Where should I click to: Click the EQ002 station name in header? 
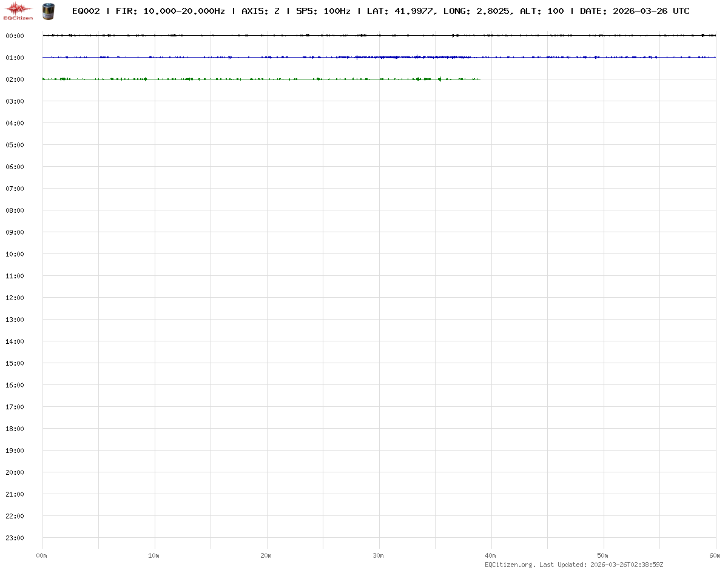click(x=86, y=11)
